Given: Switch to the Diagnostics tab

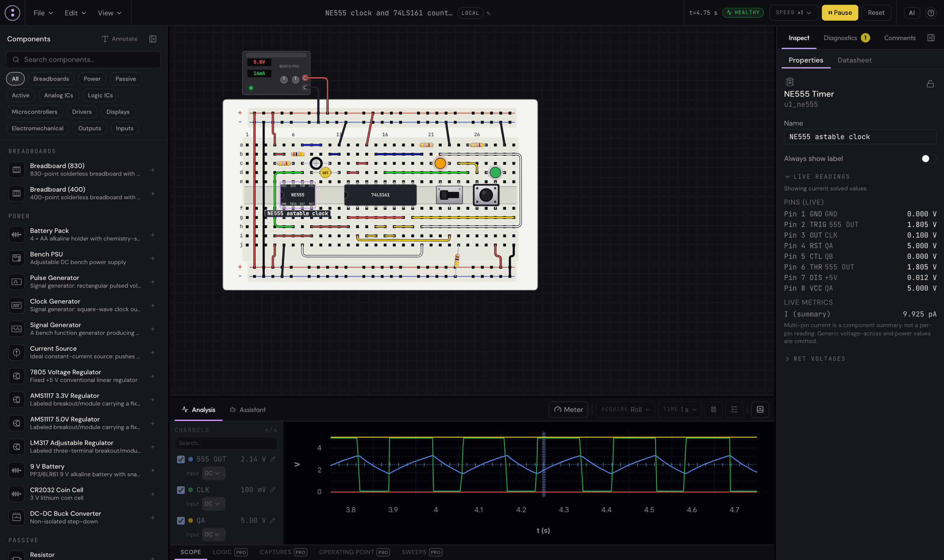Looking at the screenshot, I should coord(846,38).
